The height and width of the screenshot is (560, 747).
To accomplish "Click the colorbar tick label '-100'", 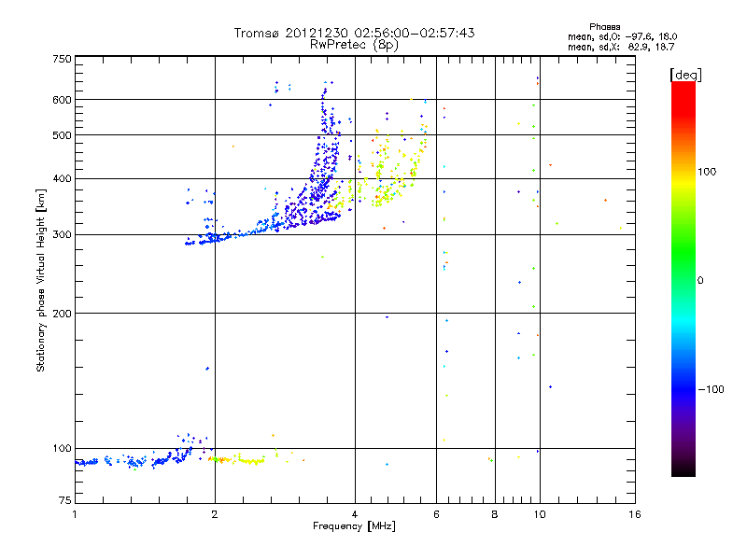I will (x=711, y=389).
